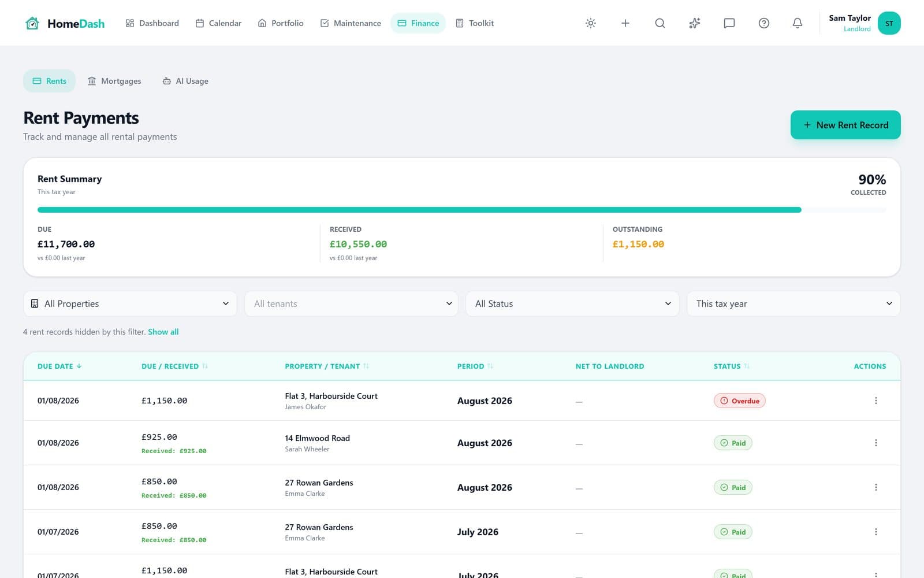Click Paid badge for 14 Elmwood Road
The height and width of the screenshot is (578, 924).
coord(733,443)
